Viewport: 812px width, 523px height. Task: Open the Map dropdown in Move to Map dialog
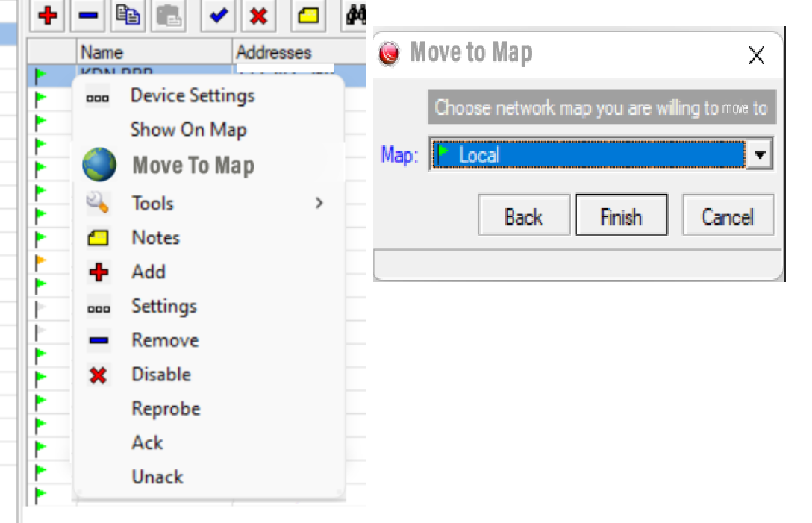tap(760, 154)
